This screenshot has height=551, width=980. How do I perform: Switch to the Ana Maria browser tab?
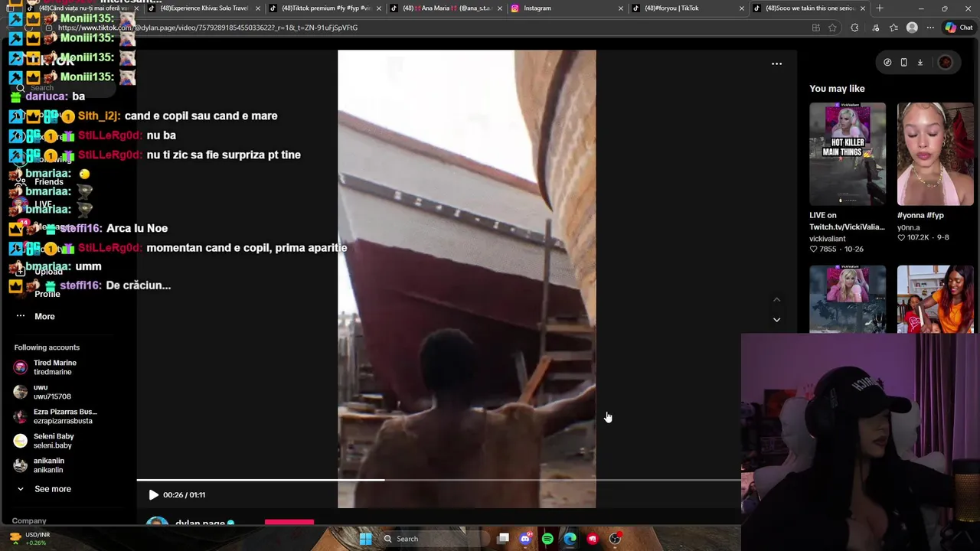point(446,8)
